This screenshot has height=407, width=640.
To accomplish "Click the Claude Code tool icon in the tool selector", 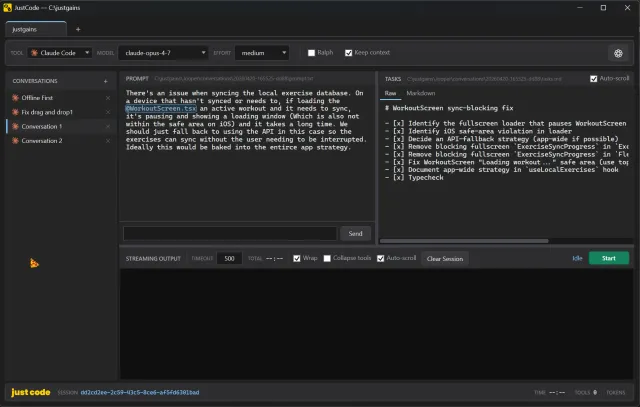I will click(34, 53).
